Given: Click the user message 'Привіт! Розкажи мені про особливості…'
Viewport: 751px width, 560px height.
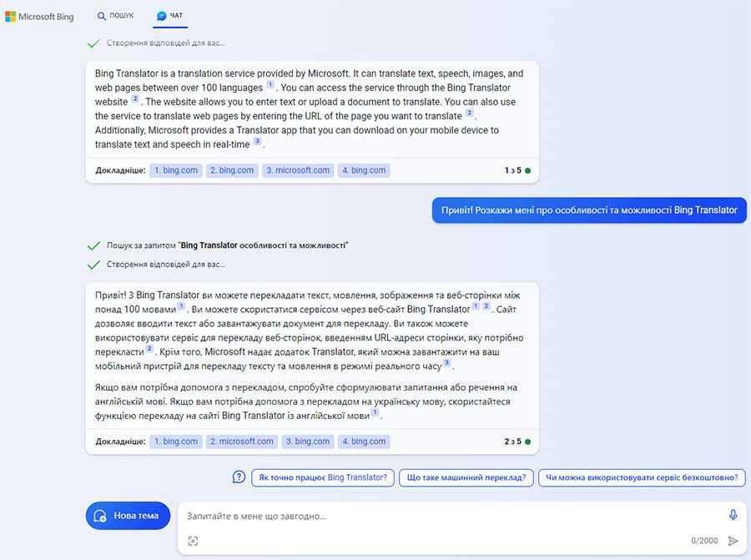Looking at the screenshot, I should point(589,210).
